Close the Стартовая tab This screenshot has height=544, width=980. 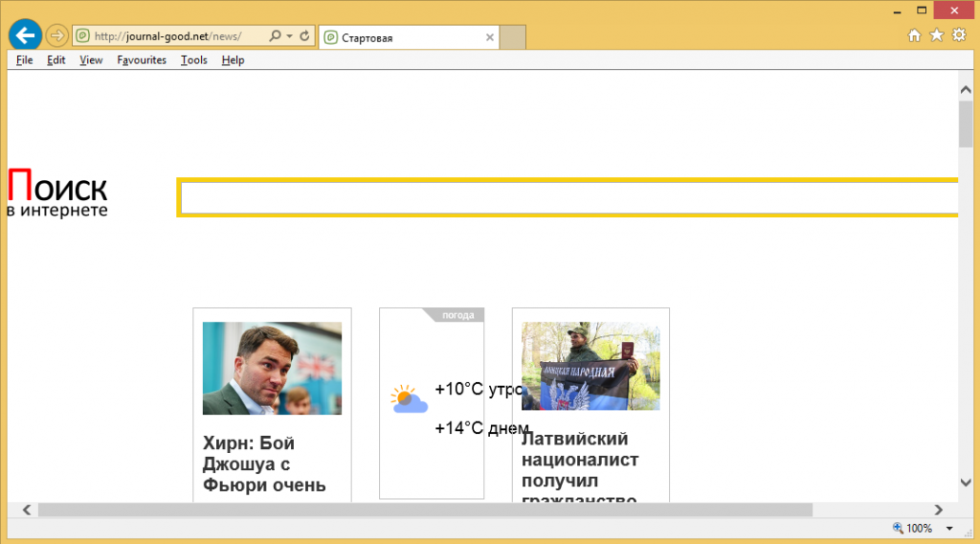pos(490,37)
